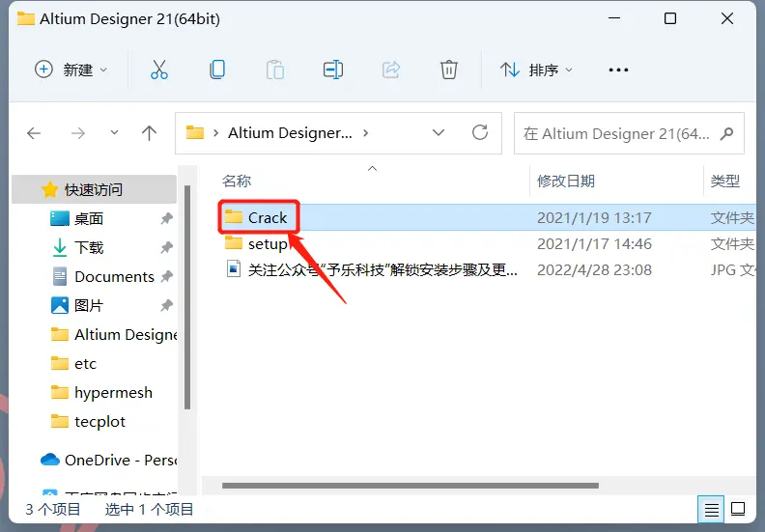This screenshot has width=765, height=532.
Task: Sort by 类型 column header
Action: click(725, 181)
